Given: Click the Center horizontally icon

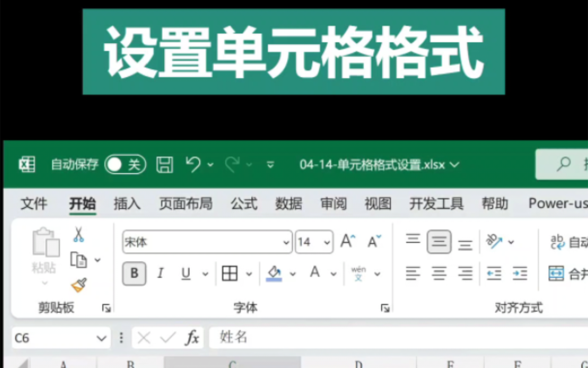Looking at the screenshot, I should (x=439, y=273).
